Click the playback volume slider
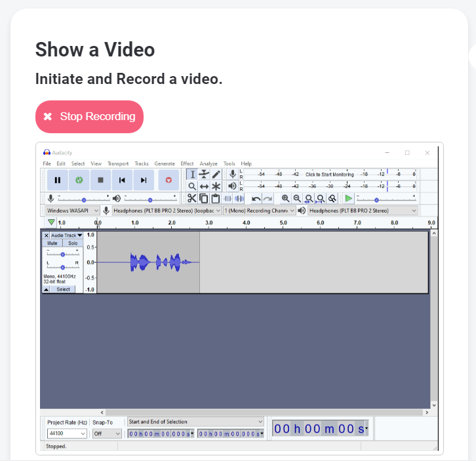 (150, 199)
